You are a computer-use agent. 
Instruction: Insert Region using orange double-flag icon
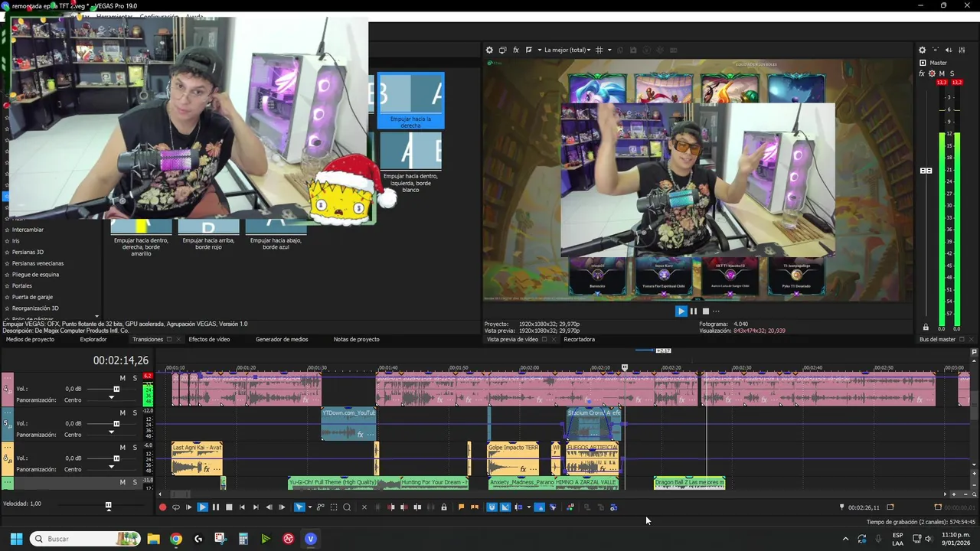click(x=475, y=507)
